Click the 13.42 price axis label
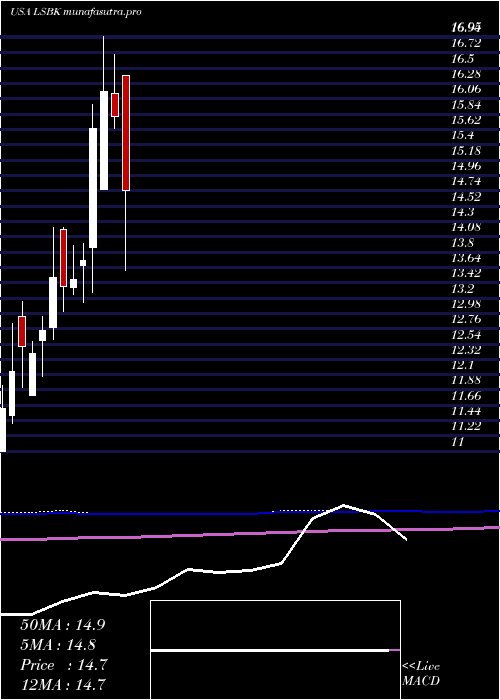This screenshot has height=700, width=500. [x=466, y=273]
